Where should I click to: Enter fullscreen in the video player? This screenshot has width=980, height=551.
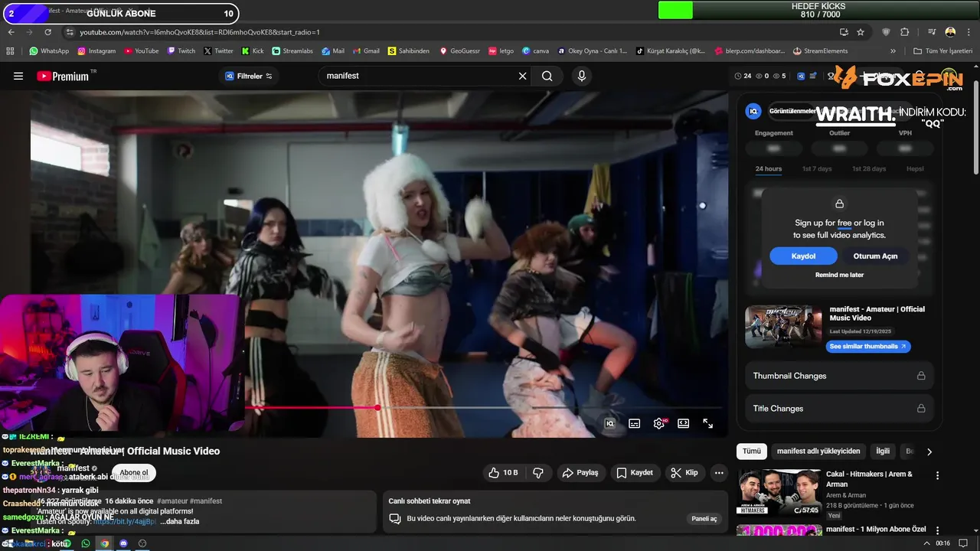708,423
